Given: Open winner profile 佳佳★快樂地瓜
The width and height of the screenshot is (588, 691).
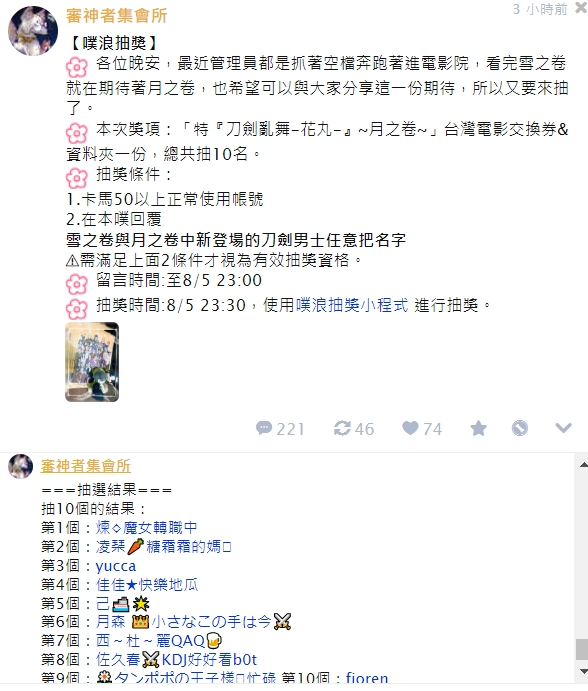Looking at the screenshot, I should (x=147, y=585).
